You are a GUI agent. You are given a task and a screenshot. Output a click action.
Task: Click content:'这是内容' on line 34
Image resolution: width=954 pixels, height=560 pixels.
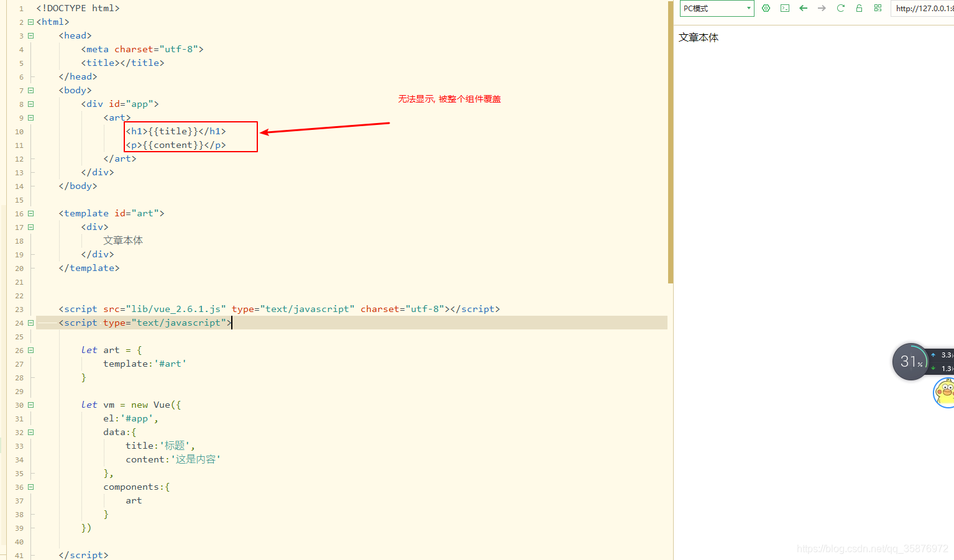click(x=173, y=459)
